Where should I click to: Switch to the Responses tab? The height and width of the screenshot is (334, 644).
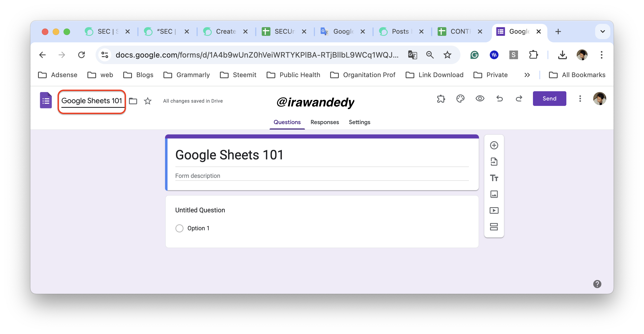[x=325, y=122]
